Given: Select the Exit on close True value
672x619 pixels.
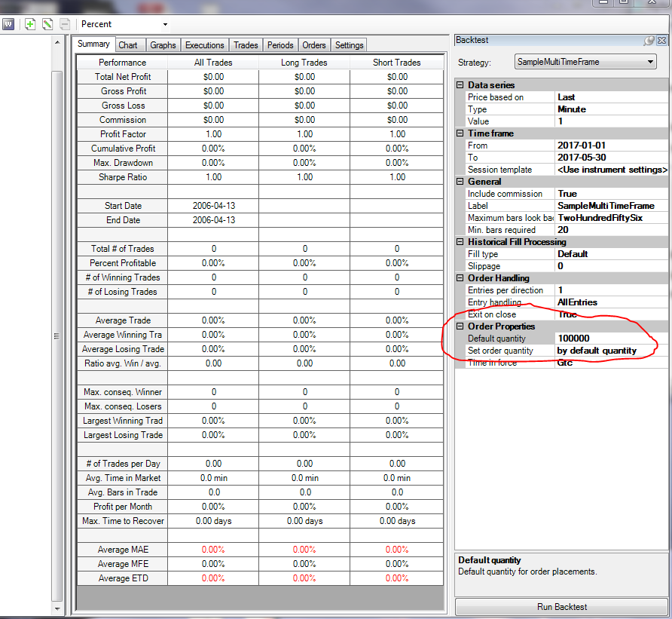Looking at the screenshot, I should tap(612, 314).
